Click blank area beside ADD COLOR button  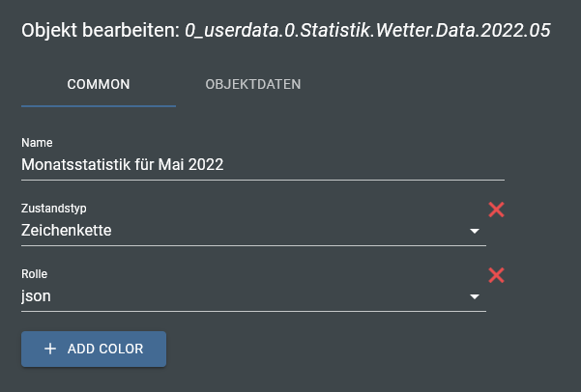tap(338, 350)
